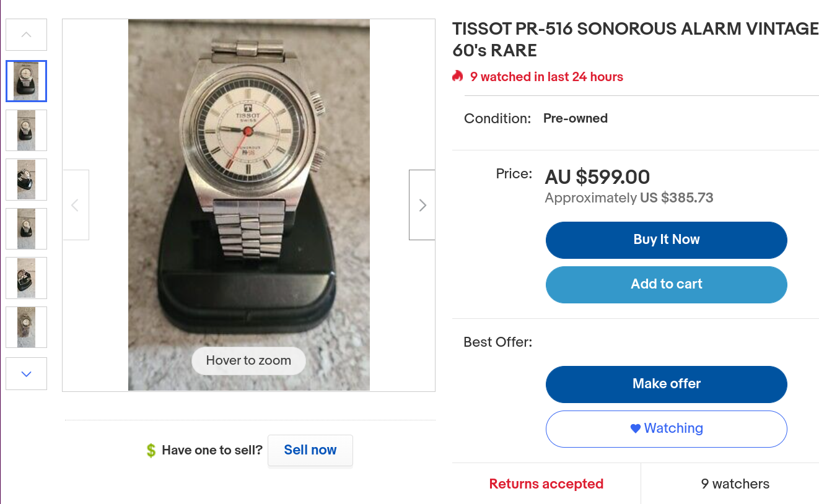Select the third watch thumbnail
The height and width of the screenshot is (504, 819).
(26, 180)
